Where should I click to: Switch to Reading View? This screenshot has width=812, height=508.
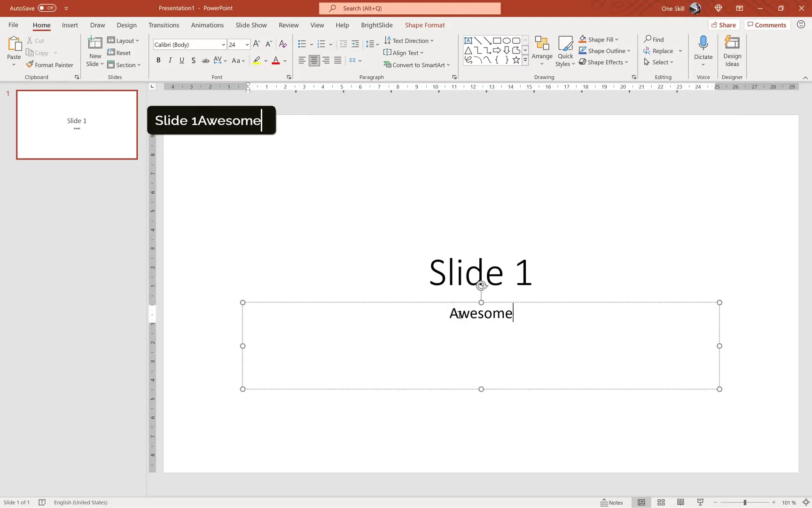tap(680, 502)
